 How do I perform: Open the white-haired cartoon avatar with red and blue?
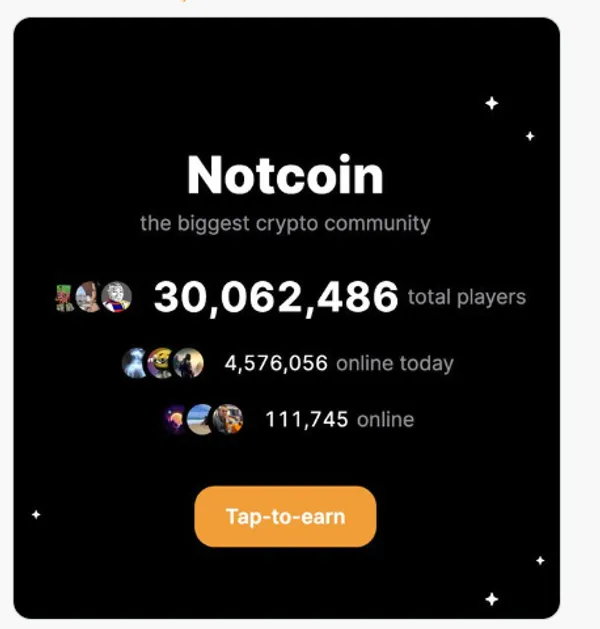(x=118, y=297)
